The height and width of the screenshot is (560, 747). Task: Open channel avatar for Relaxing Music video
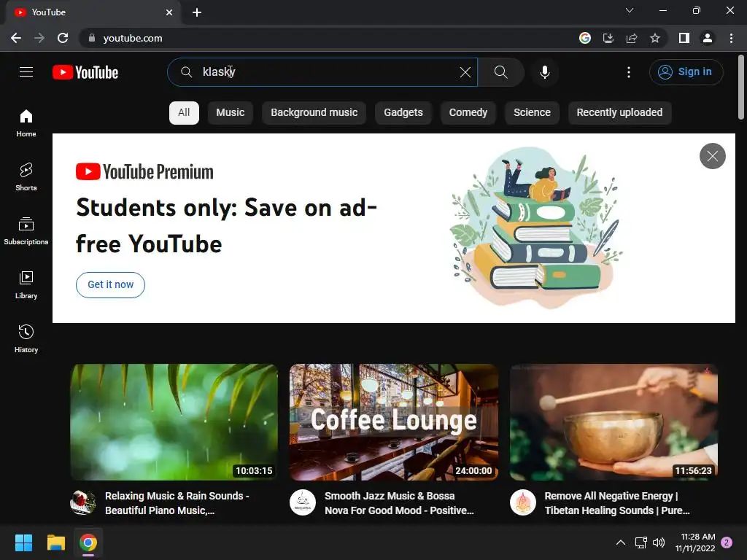click(83, 502)
